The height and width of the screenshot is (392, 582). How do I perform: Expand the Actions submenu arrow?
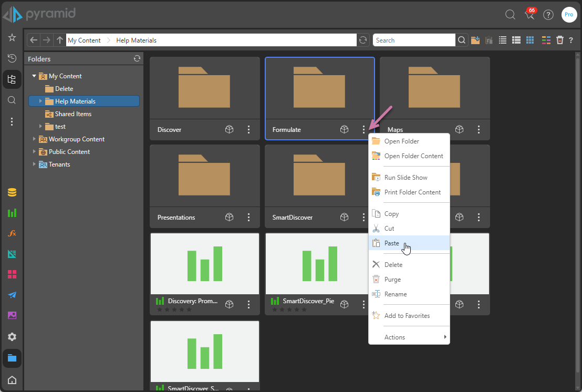tap(445, 337)
